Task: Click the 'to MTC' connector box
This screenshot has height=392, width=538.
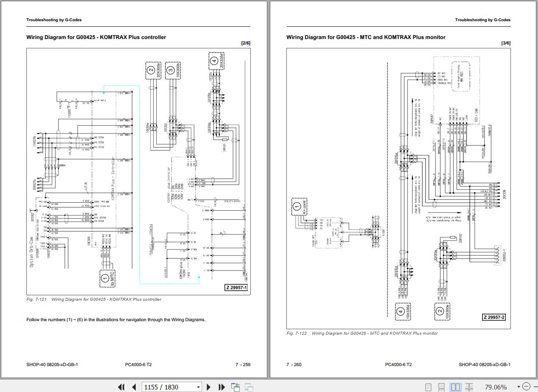Action: tap(107, 278)
